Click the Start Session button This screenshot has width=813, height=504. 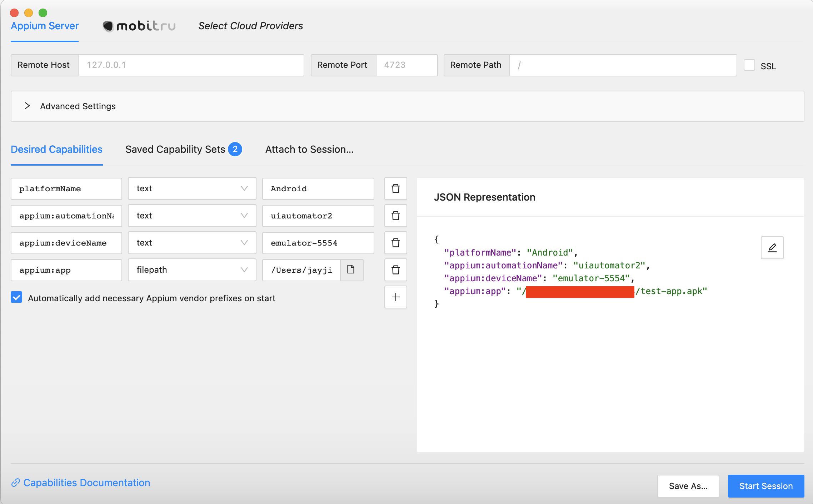click(765, 486)
